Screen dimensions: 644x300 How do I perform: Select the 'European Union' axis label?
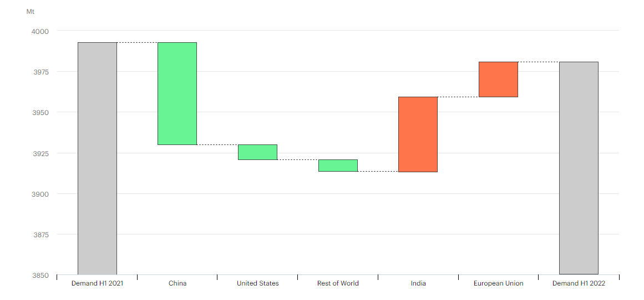click(x=498, y=283)
